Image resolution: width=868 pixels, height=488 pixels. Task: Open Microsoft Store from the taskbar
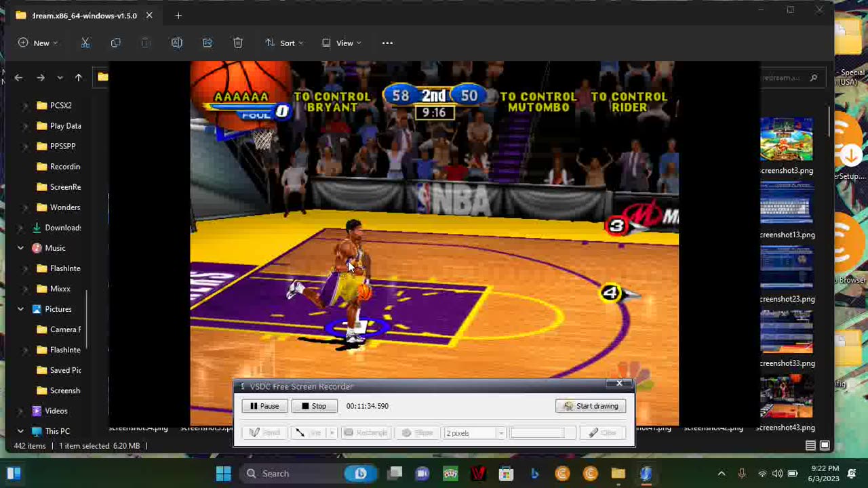click(x=506, y=473)
